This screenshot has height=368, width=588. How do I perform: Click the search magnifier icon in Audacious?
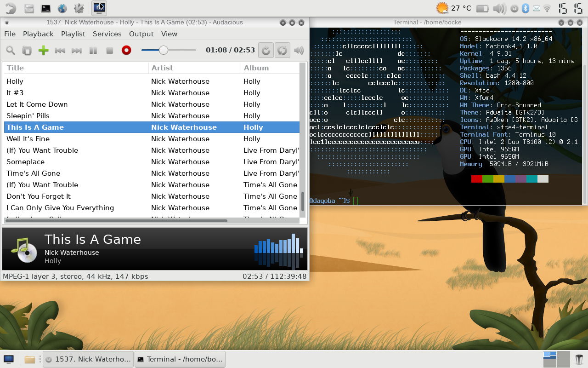[10, 51]
